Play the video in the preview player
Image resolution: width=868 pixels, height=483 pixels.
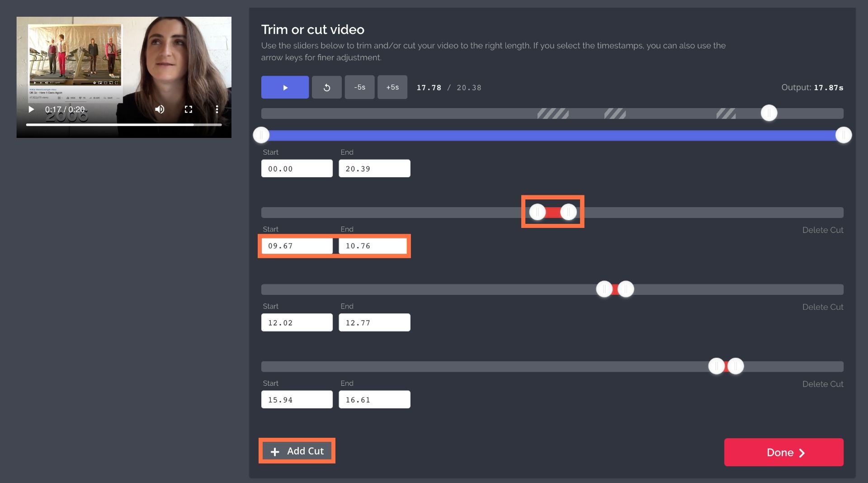click(31, 109)
